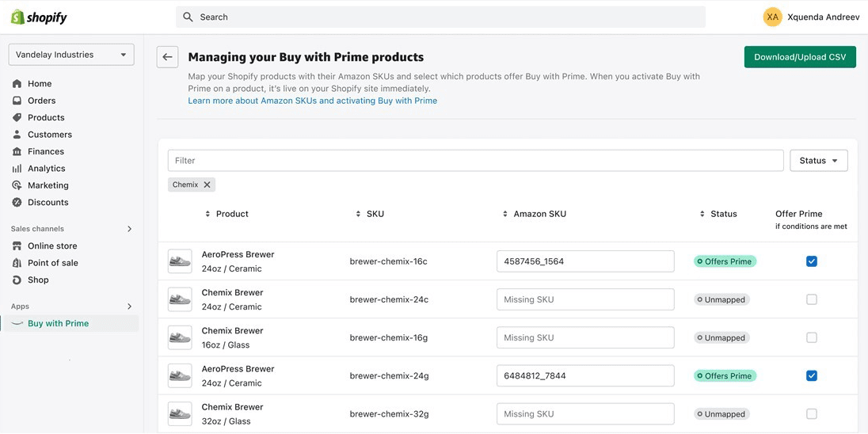Open Analytics in the sidebar
This screenshot has height=434, width=868.
click(x=47, y=168)
